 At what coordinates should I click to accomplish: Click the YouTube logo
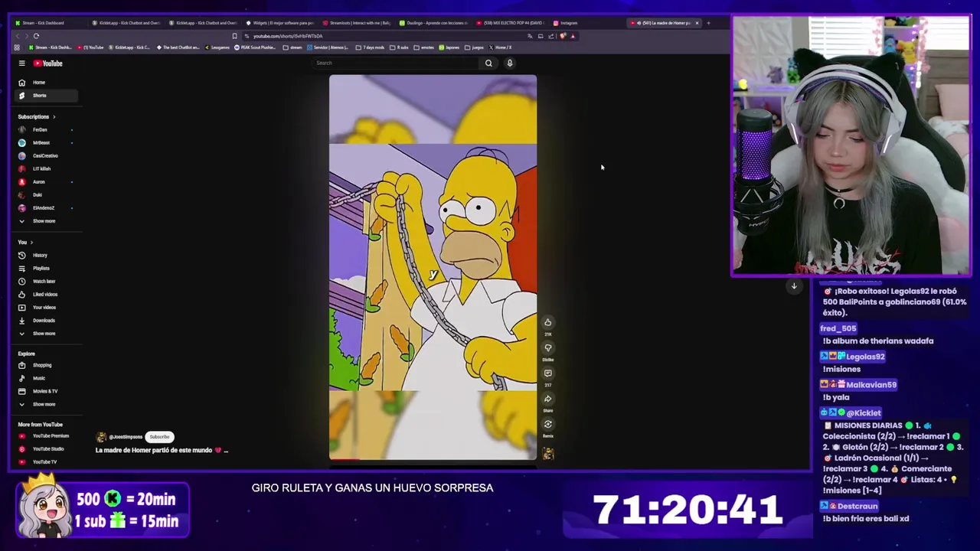click(x=47, y=64)
